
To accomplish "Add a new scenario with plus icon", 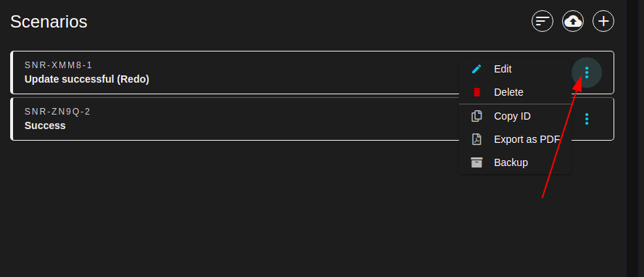I will (x=603, y=21).
